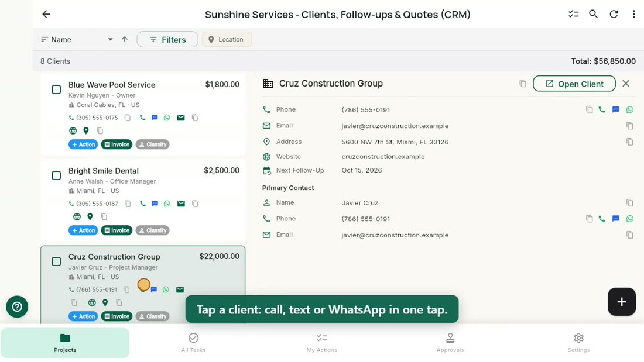Tick the Blue Wave Pool Service checkbox
The height and width of the screenshot is (362, 644).
tap(56, 89)
